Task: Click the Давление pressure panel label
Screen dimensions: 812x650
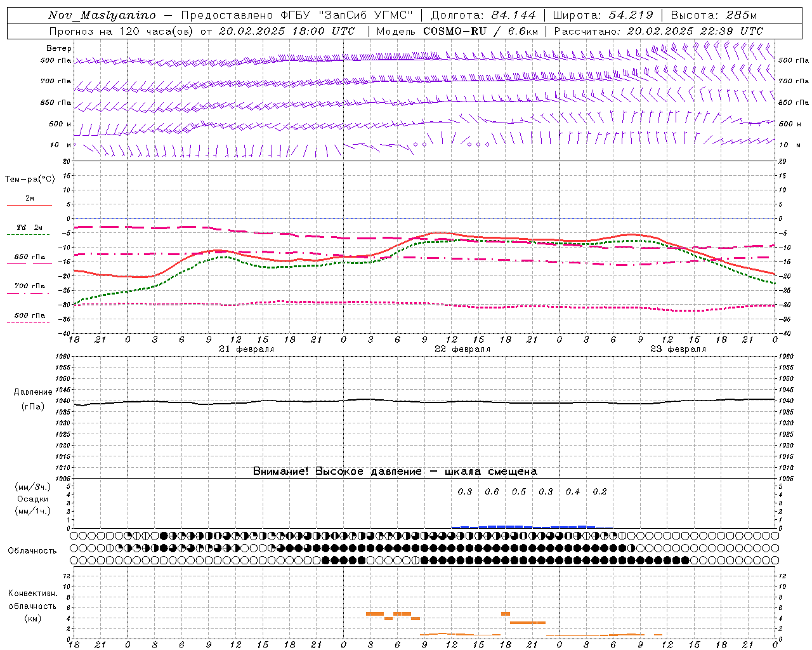Action: [33, 392]
